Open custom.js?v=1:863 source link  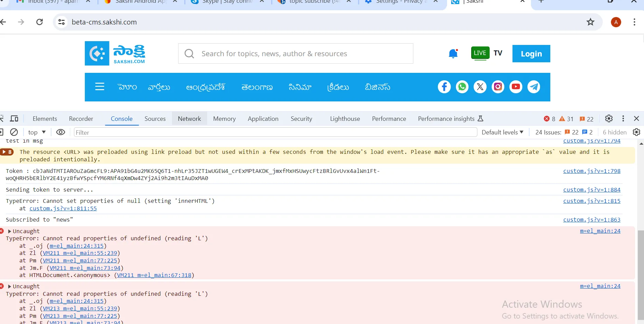click(592, 220)
